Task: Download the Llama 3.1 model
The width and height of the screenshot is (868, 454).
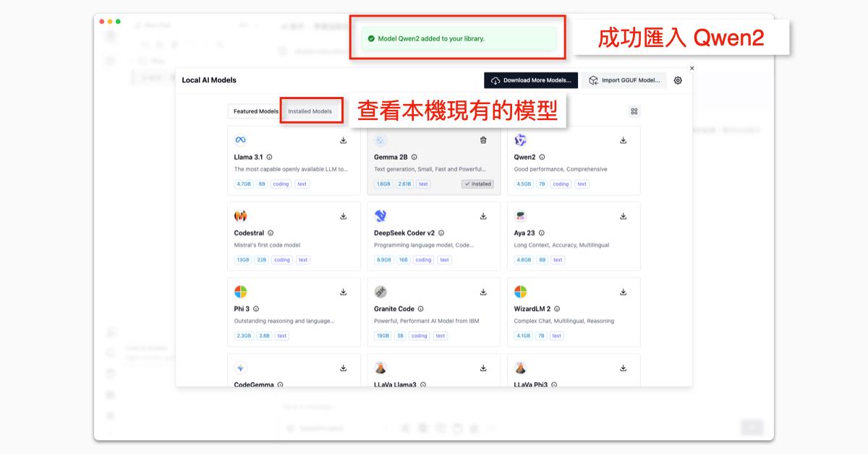Action: 344,140
